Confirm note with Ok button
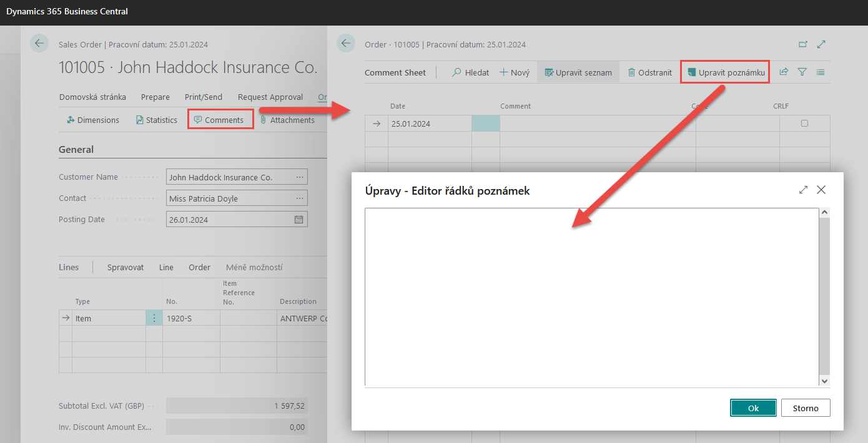 753,408
